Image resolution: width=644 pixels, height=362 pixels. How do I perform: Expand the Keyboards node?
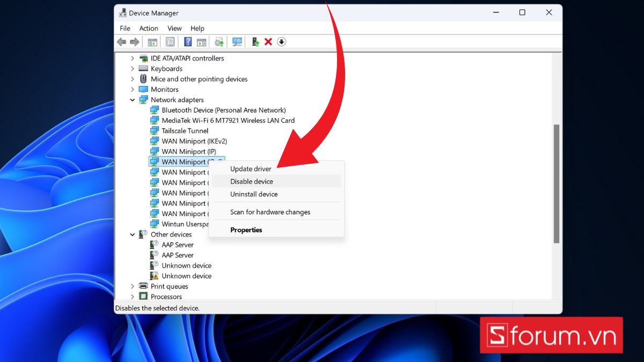pos(132,69)
